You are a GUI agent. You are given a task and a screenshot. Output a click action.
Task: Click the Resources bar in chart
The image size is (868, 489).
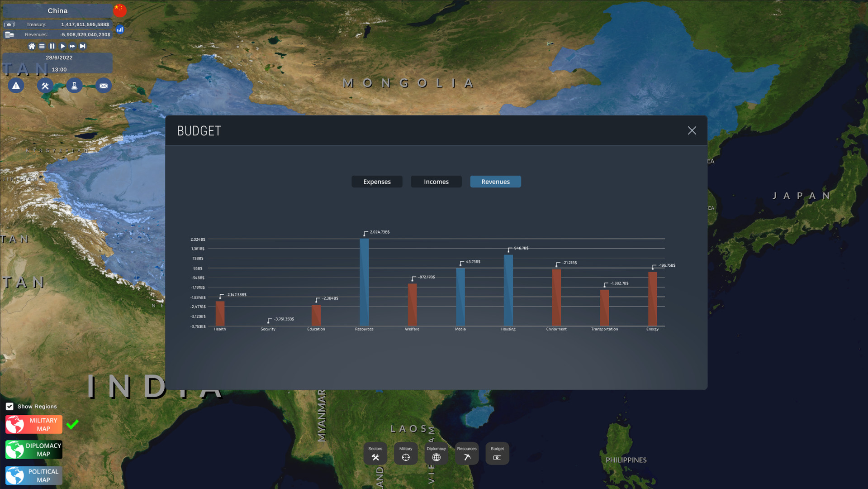364,282
